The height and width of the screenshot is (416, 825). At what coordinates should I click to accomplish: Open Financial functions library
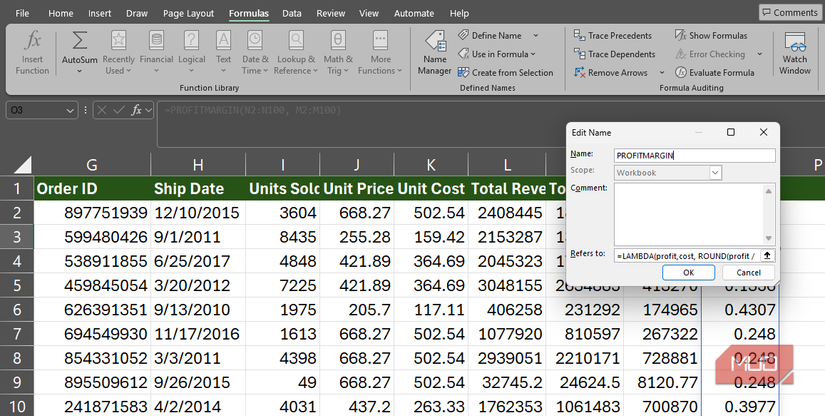[x=156, y=53]
